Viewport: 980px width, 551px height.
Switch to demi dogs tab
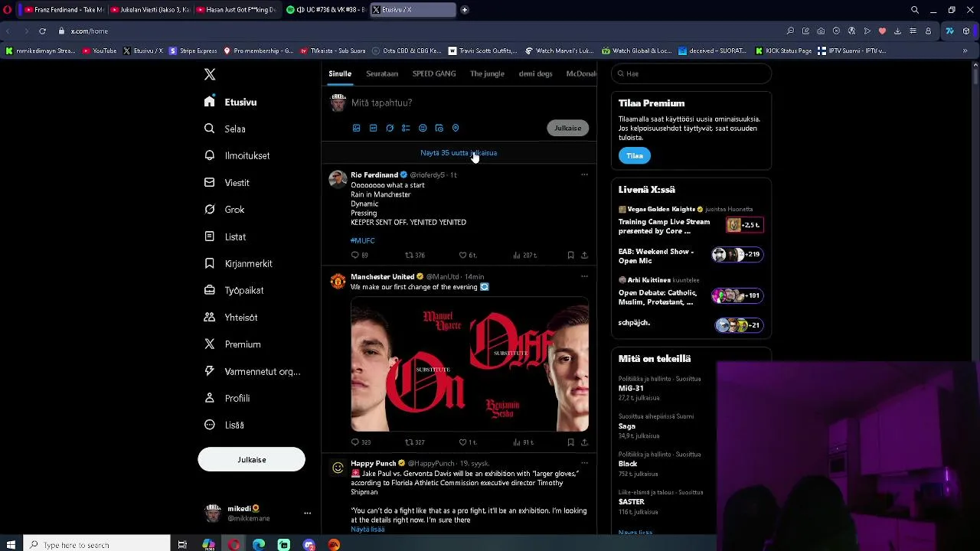[x=535, y=73]
